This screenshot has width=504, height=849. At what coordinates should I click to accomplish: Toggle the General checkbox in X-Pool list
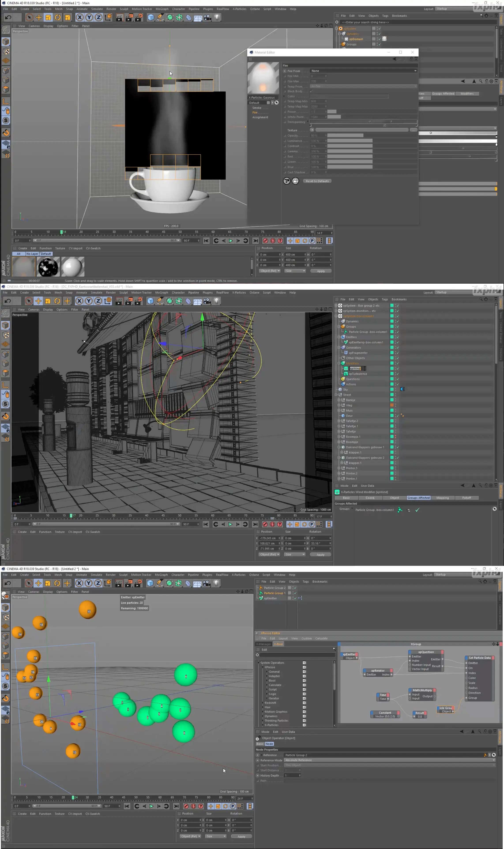[x=304, y=672]
